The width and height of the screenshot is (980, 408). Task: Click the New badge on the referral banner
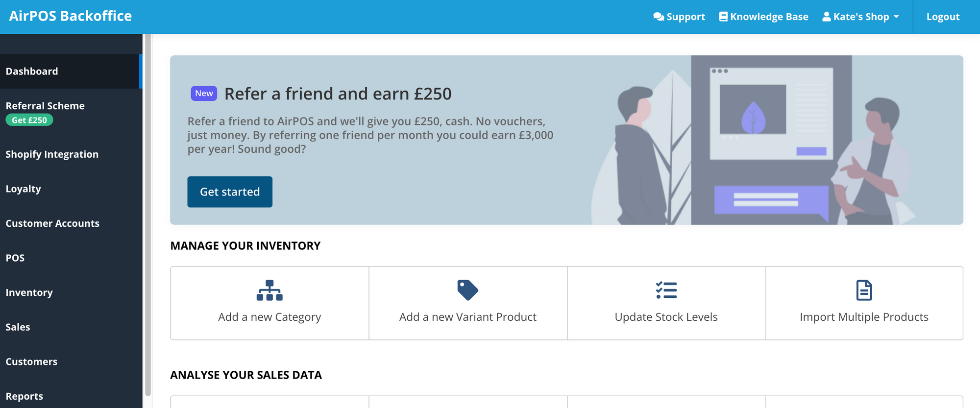point(203,93)
